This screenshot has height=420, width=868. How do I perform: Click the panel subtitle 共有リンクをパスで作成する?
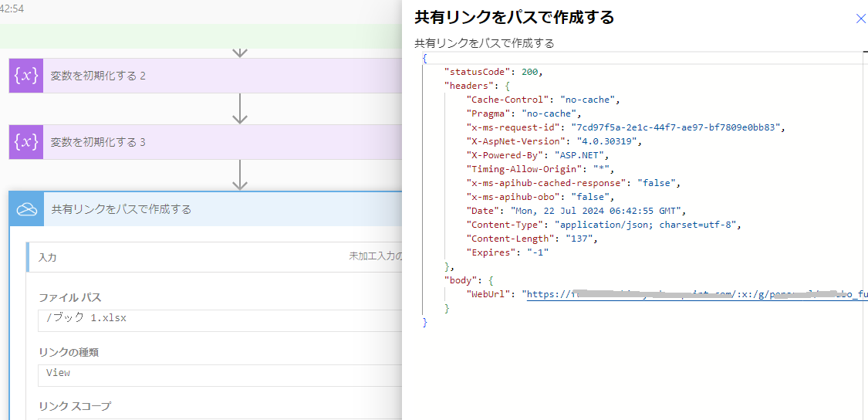pos(485,42)
